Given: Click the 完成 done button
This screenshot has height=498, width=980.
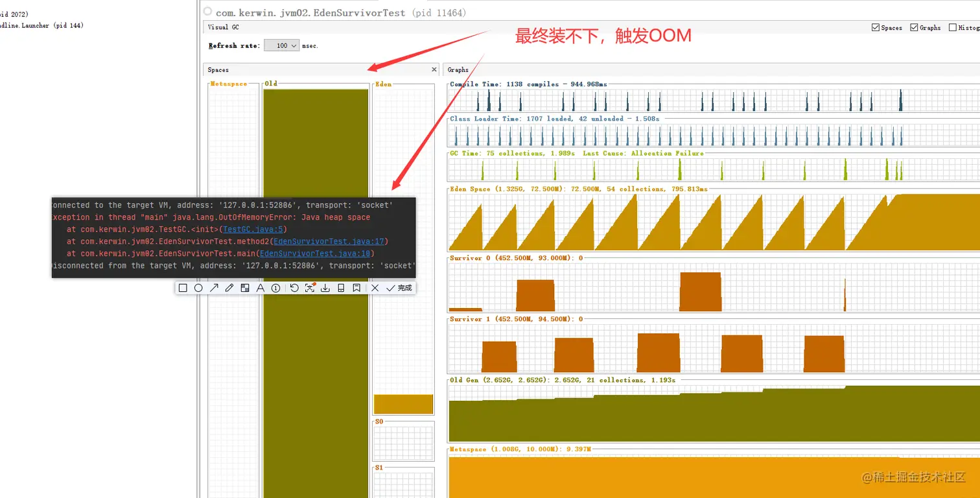Looking at the screenshot, I should tap(399, 288).
